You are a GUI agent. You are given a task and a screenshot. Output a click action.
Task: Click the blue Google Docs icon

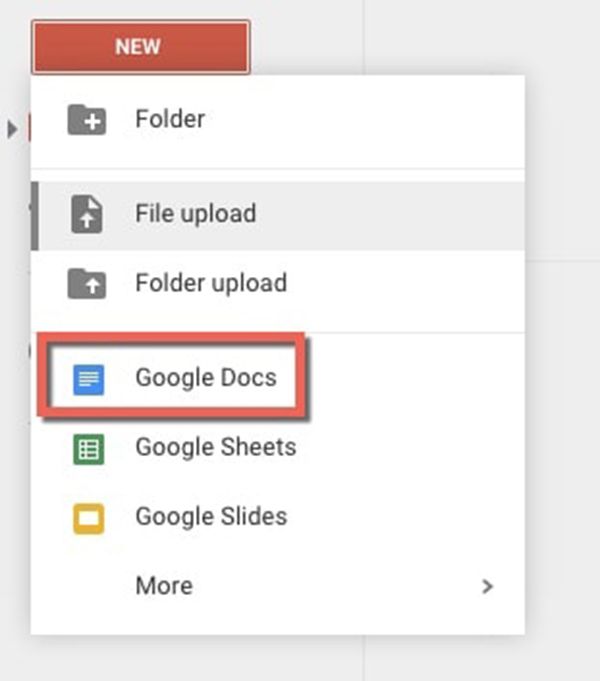pyautogui.click(x=89, y=380)
